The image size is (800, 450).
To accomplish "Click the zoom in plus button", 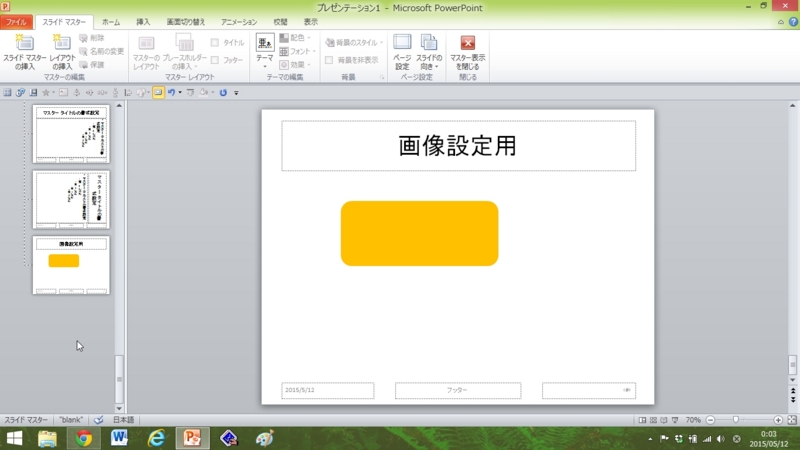I will coord(778,420).
